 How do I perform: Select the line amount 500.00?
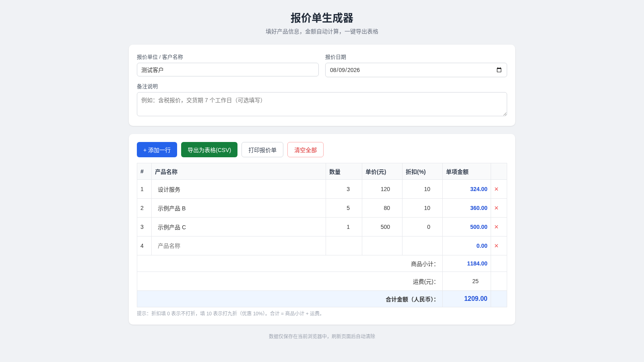click(479, 227)
